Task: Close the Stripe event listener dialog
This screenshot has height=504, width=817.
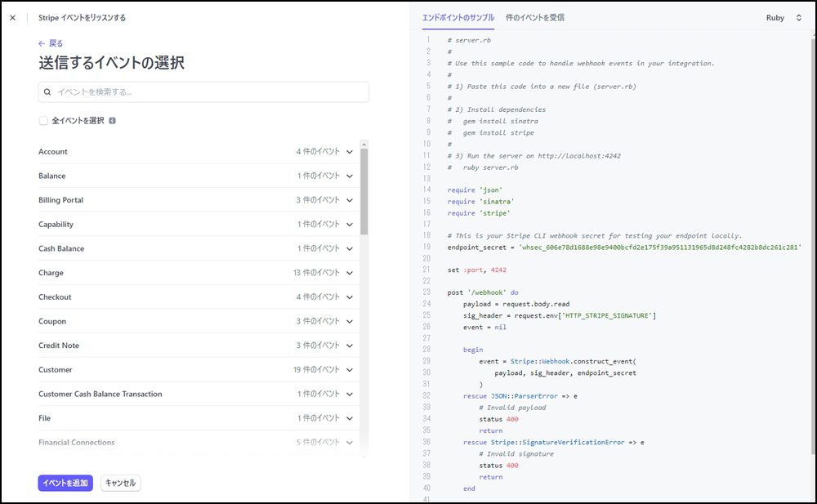Action: point(12,18)
